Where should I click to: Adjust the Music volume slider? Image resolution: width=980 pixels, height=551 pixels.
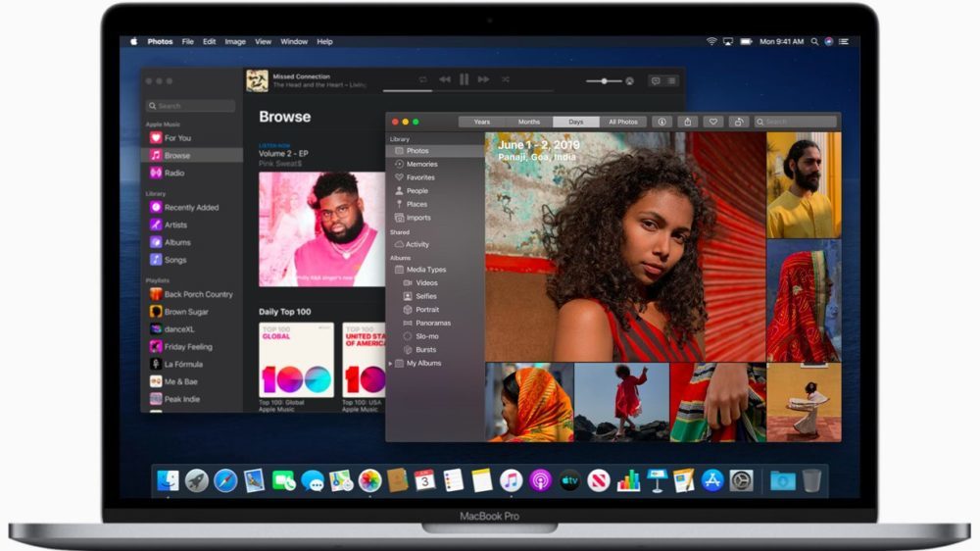[605, 80]
